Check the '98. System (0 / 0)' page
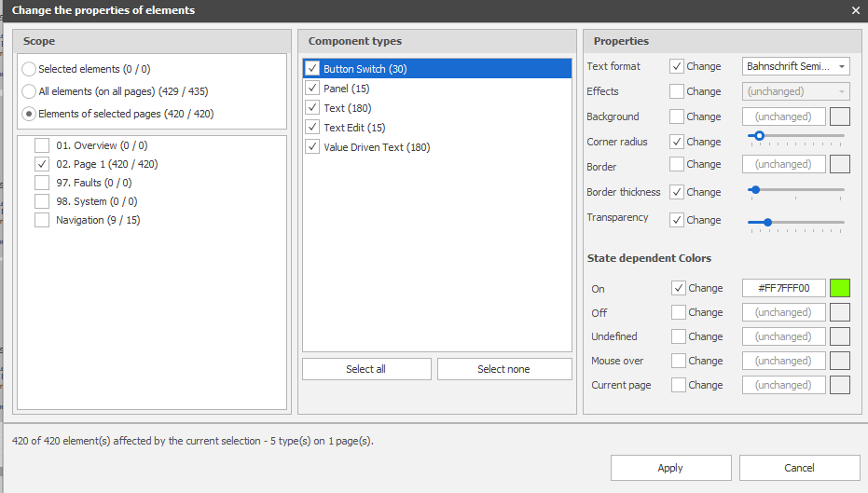868x493 pixels. point(42,201)
